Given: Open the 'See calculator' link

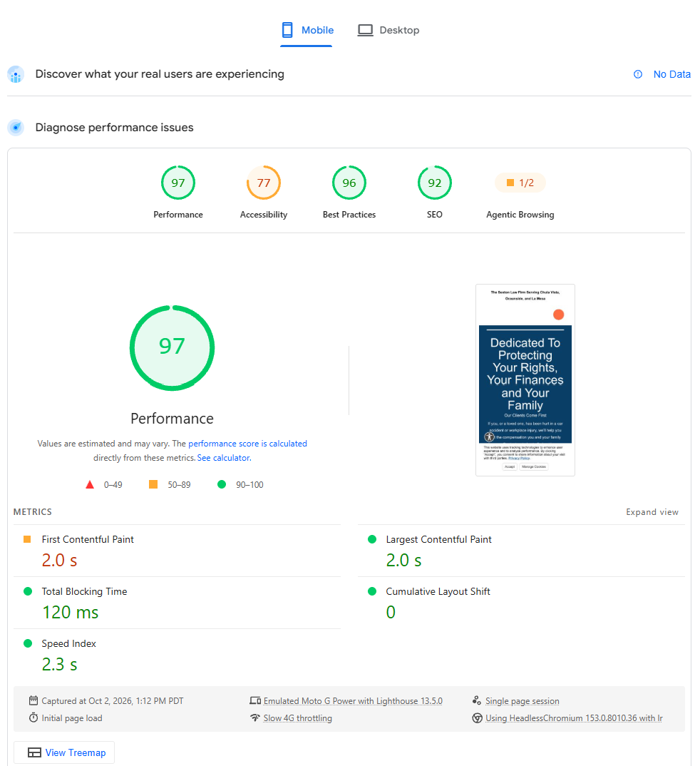Looking at the screenshot, I should [x=224, y=458].
